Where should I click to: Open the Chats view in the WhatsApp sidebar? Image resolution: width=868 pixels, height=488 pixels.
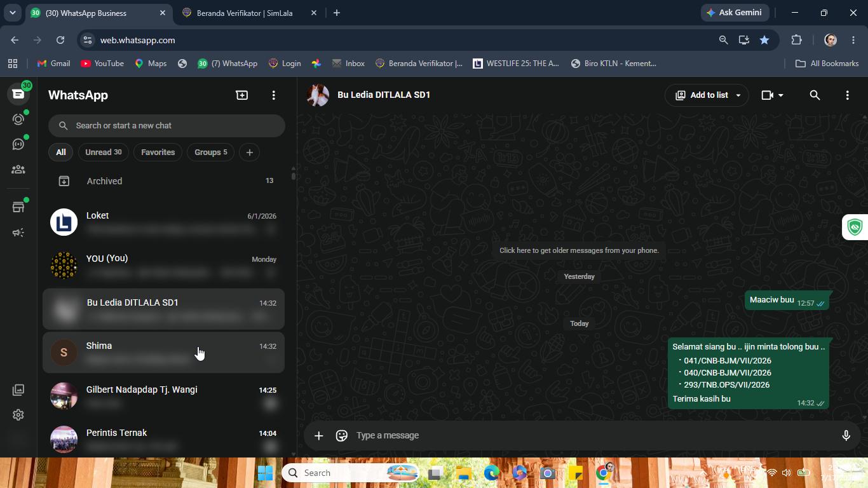[18, 94]
